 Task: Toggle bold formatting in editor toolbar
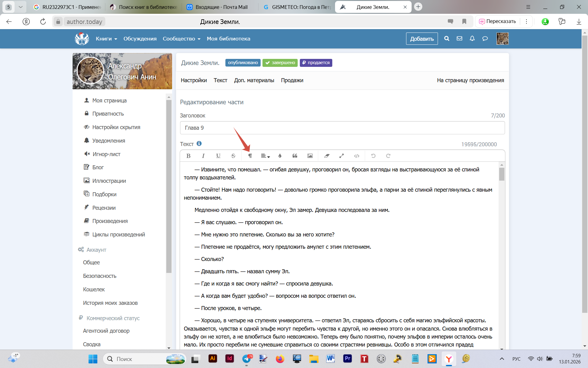click(188, 156)
